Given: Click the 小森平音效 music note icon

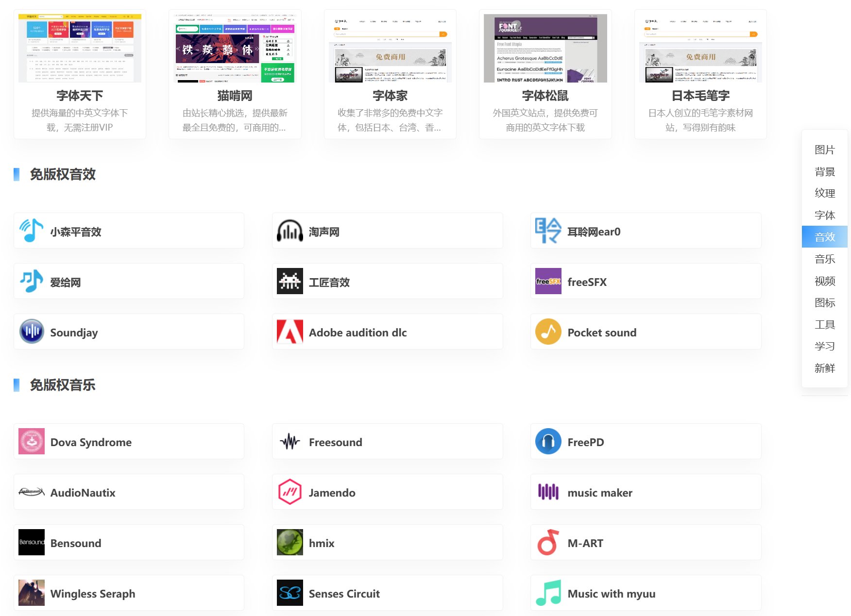Looking at the screenshot, I should point(32,231).
